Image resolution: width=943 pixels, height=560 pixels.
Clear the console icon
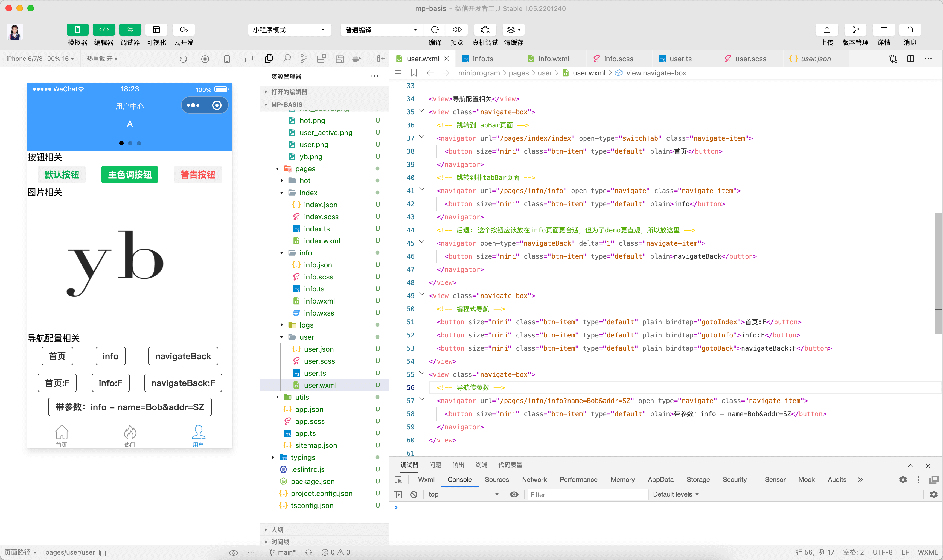tap(414, 495)
